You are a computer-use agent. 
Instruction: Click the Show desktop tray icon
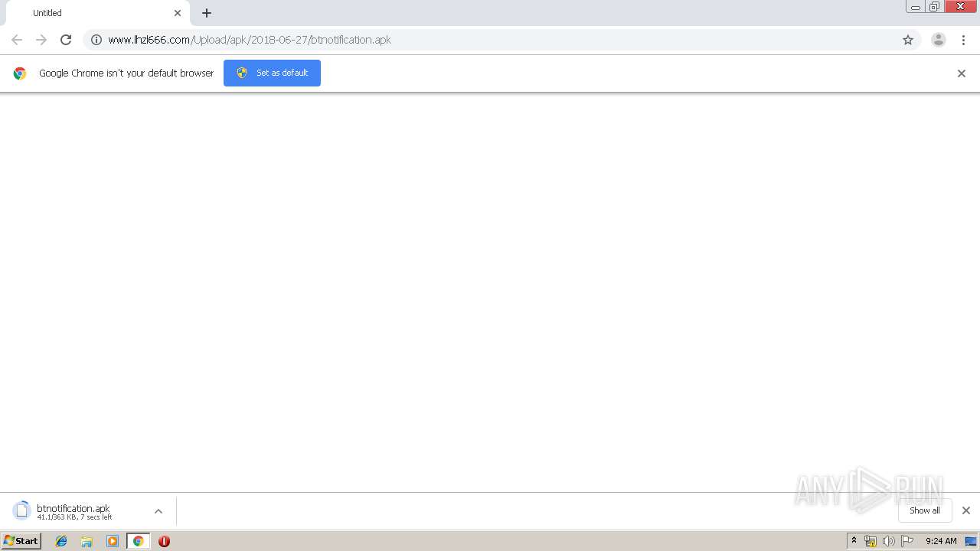971,541
